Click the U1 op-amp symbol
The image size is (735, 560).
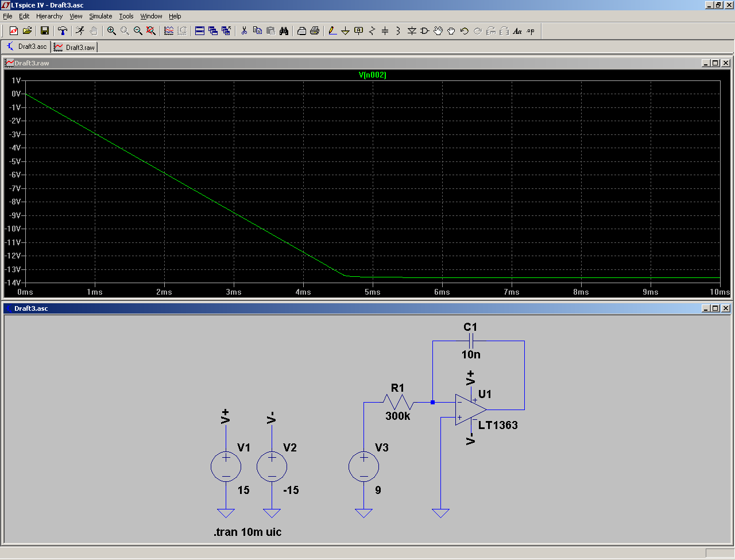coord(471,410)
